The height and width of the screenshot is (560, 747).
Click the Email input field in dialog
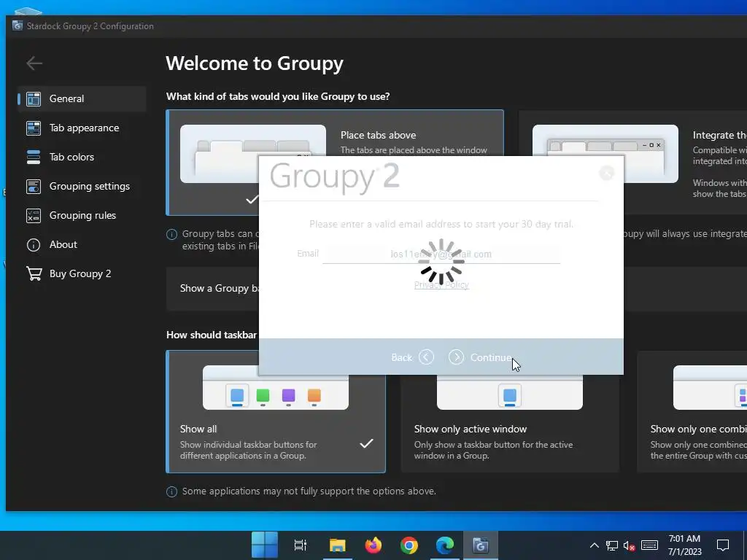[x=441, y=254]
